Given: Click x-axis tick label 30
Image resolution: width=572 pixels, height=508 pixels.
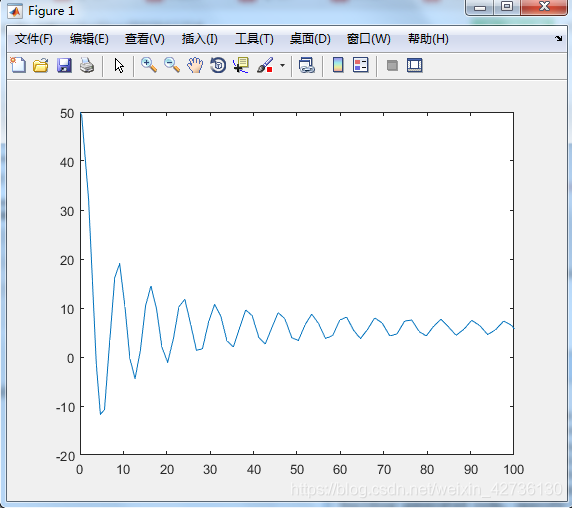Looking at the screenshot, I should pos(210,469).
